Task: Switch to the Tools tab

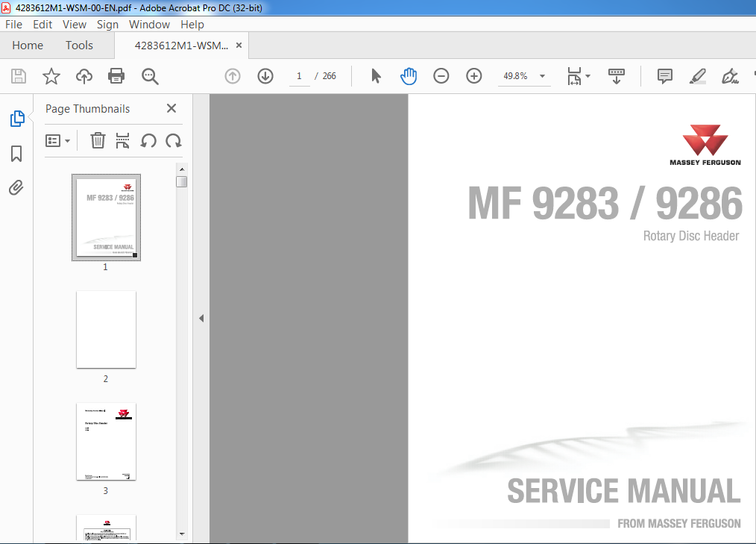Action: pos(79,46)
